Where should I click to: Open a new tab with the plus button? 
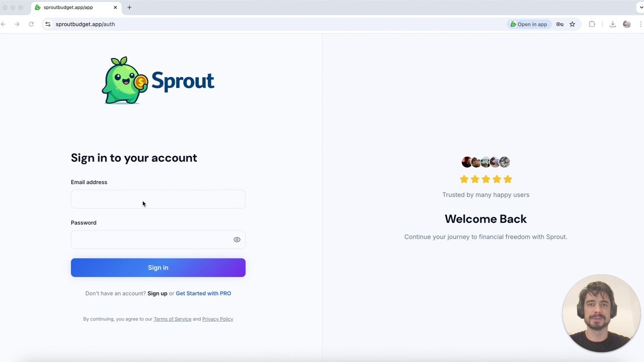tap(129, 7)
